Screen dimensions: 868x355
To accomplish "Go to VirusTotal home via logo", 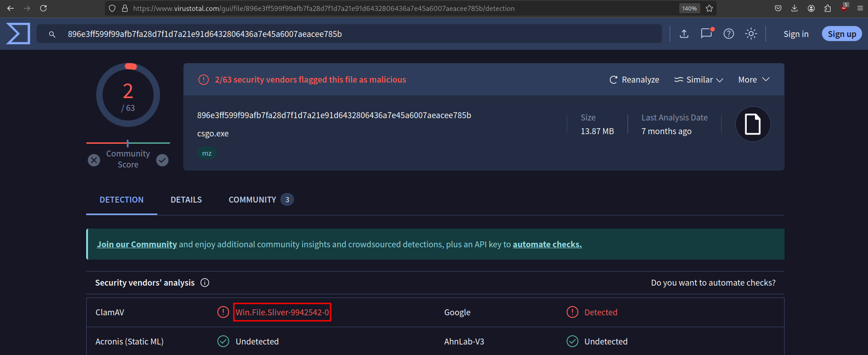I will pos(18,34).
